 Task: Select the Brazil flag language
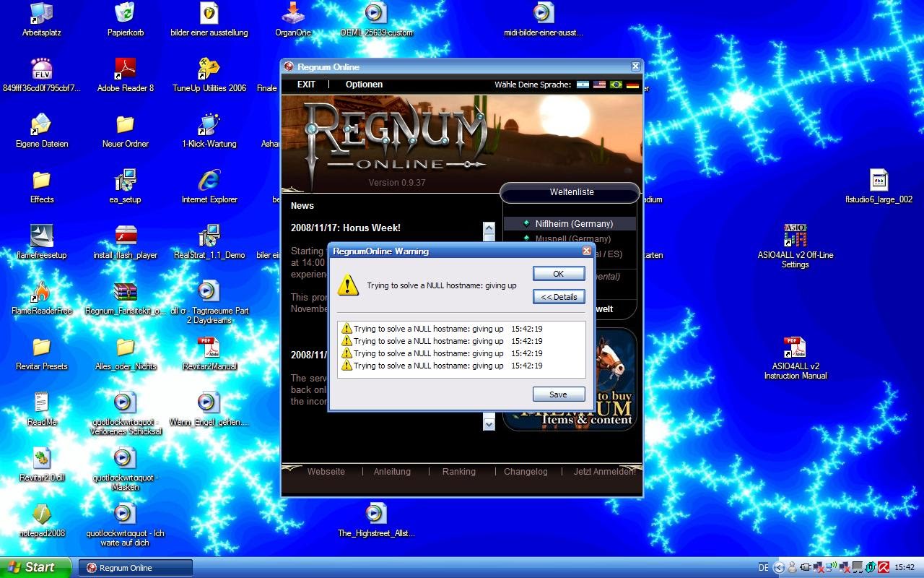[616, 85]
